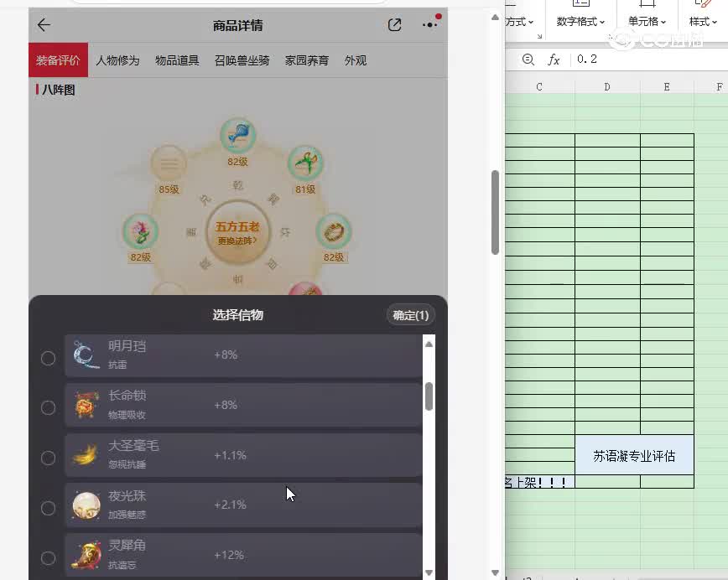Image resolution: width=728 pixels, height=580 pixels.
Task: Click the +12% value for 灵犀角
Action: pos(229,555)
